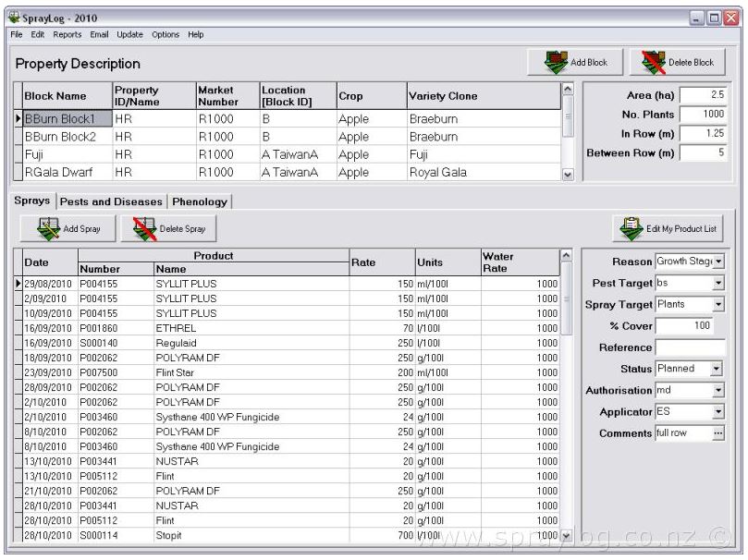This screenshot has width=748, height=560.
Task: Switch to the Pests and Diseases tab
Action: pos(111,201)
